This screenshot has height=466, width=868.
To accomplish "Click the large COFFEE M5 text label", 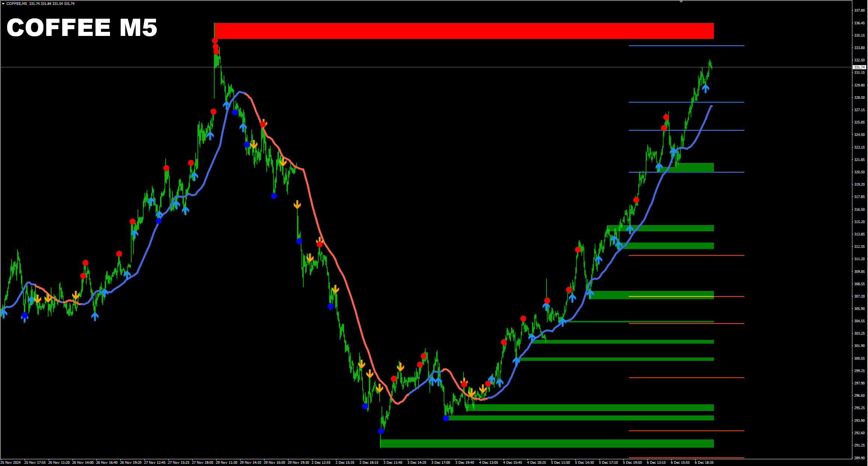I will [x=82, y=28].
